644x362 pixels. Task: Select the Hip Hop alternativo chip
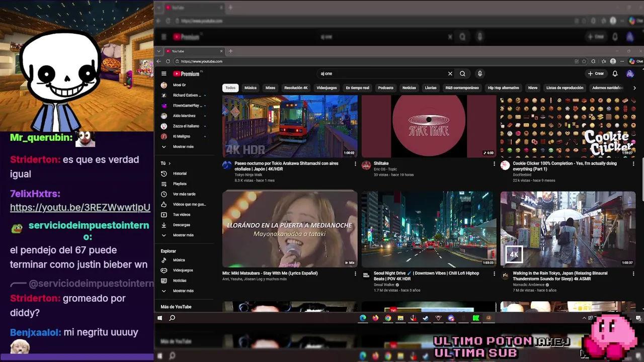(x=503, y=88)
